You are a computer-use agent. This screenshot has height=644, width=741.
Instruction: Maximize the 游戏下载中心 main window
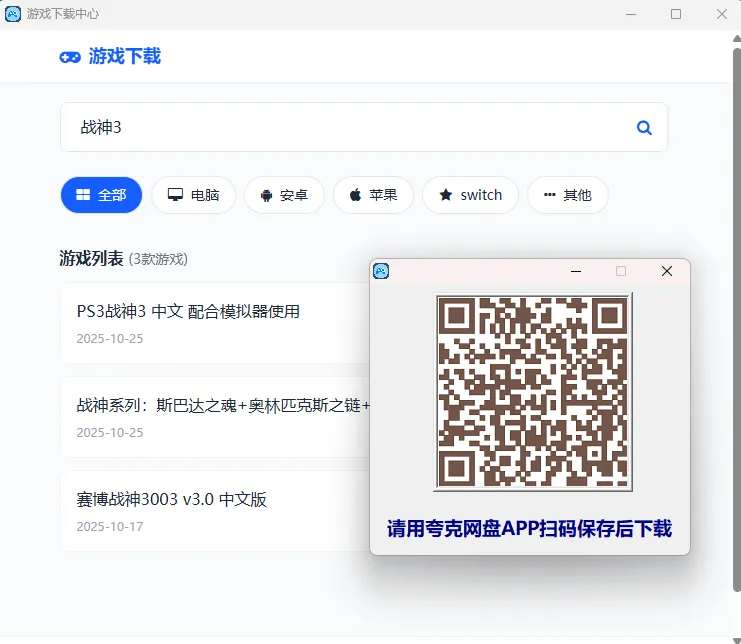tap(676, 14)
